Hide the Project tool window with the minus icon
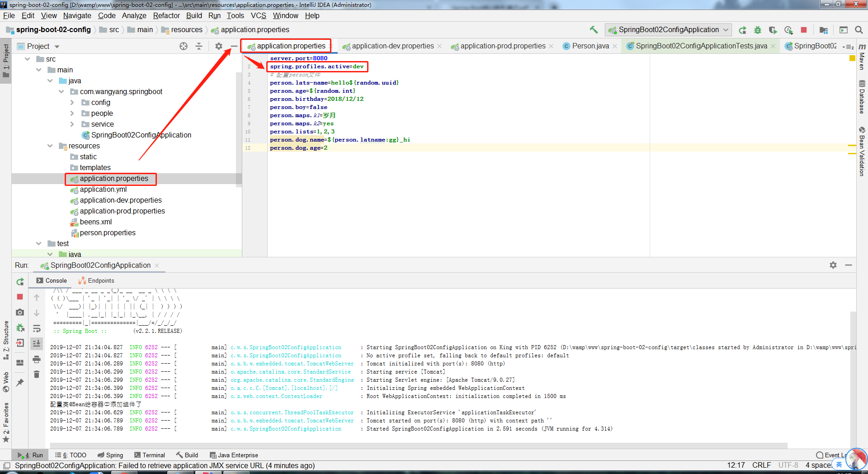Image resolution: width=868 pixels, height=474 pixels. 234,46
